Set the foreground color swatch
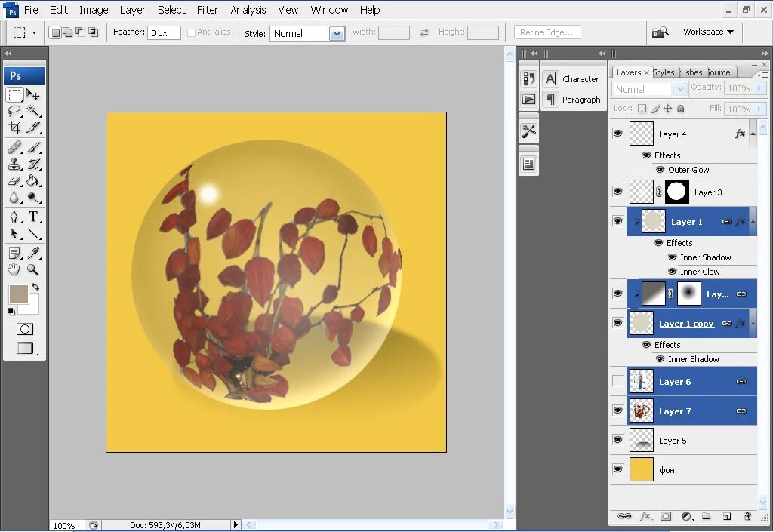 [x=19, y=294]
